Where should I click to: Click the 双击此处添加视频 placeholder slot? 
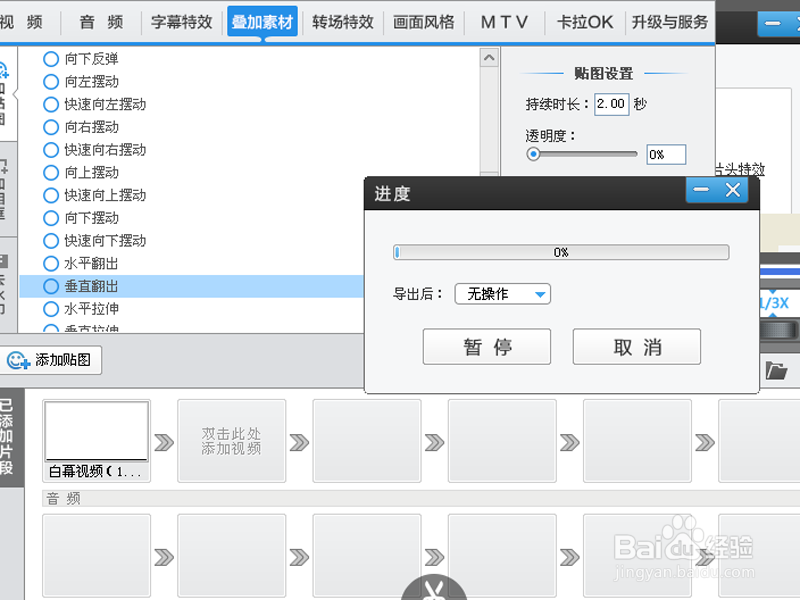[232, 441]
